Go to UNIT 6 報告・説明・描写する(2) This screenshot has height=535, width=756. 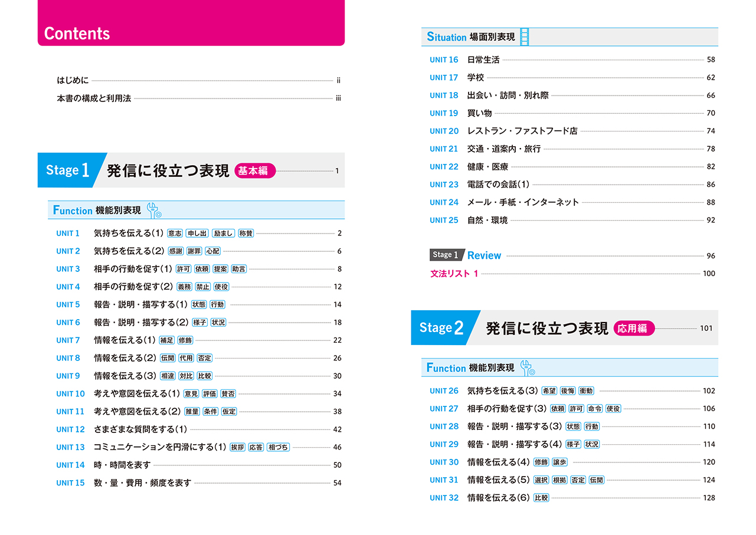pyautogui.click(x=199, y=322)
